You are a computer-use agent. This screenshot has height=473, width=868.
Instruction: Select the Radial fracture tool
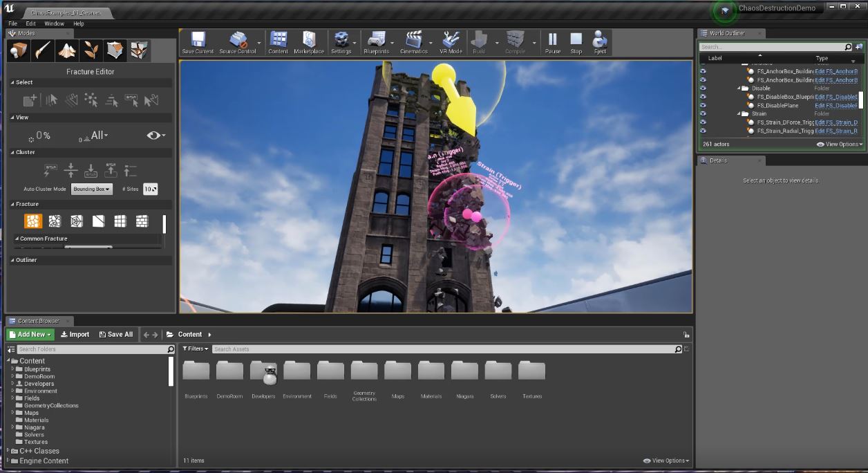pos(76,221)
